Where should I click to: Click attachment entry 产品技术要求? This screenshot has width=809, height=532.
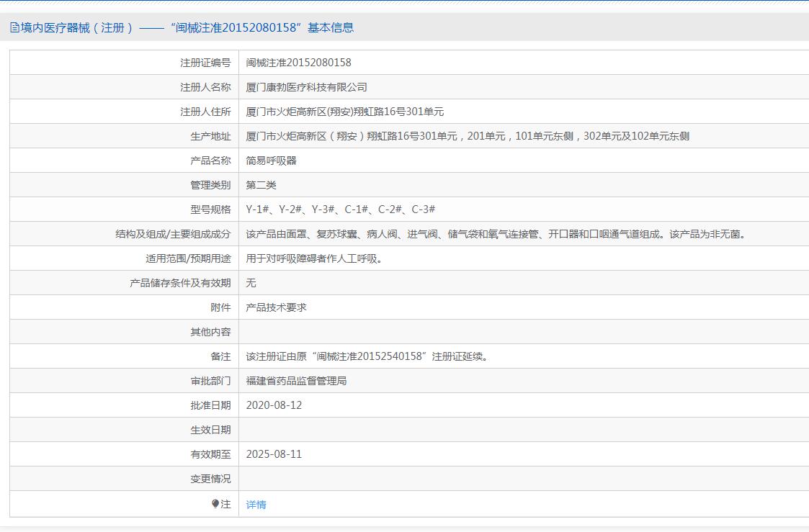point(276,307)
